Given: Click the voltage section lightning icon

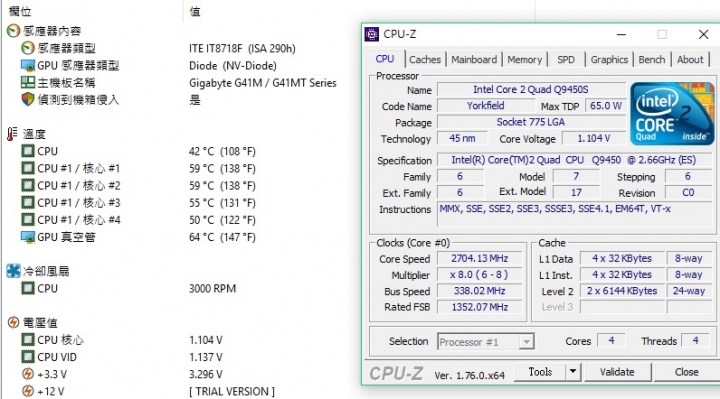Looking at the screenshot, I should [13, 322].
